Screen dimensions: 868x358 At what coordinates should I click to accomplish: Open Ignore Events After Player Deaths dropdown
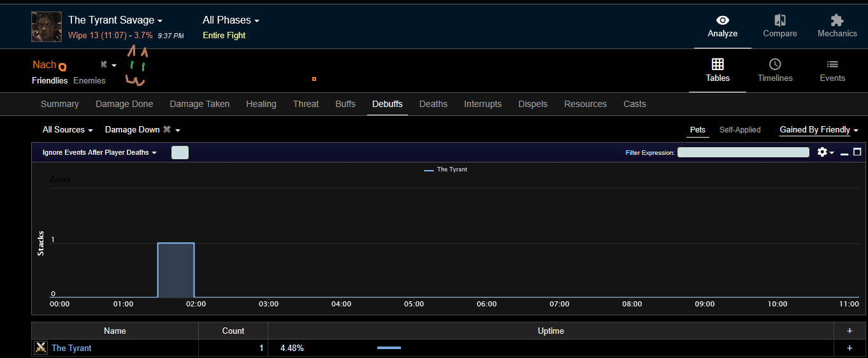pyautogui.click(x=99, y=152)
